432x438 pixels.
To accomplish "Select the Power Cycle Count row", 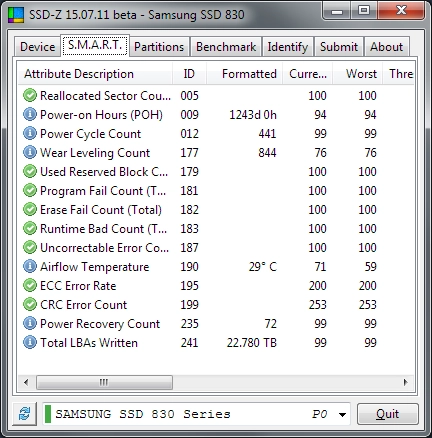I will [217, 133].
